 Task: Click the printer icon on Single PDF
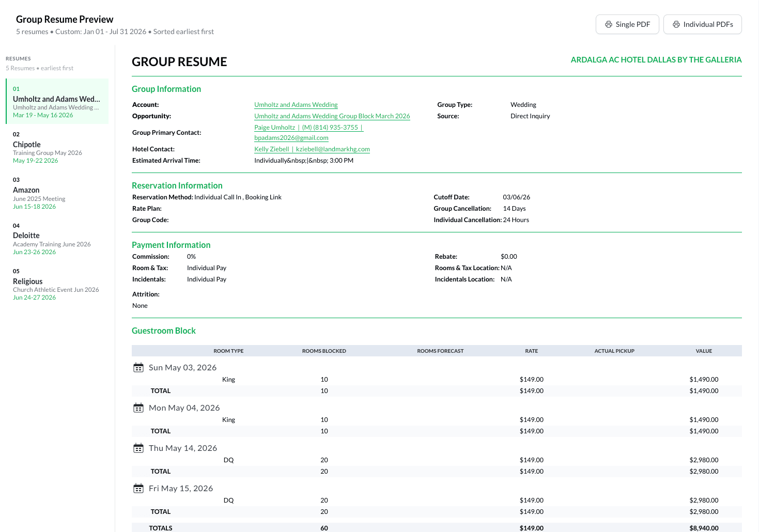(609, 24)
